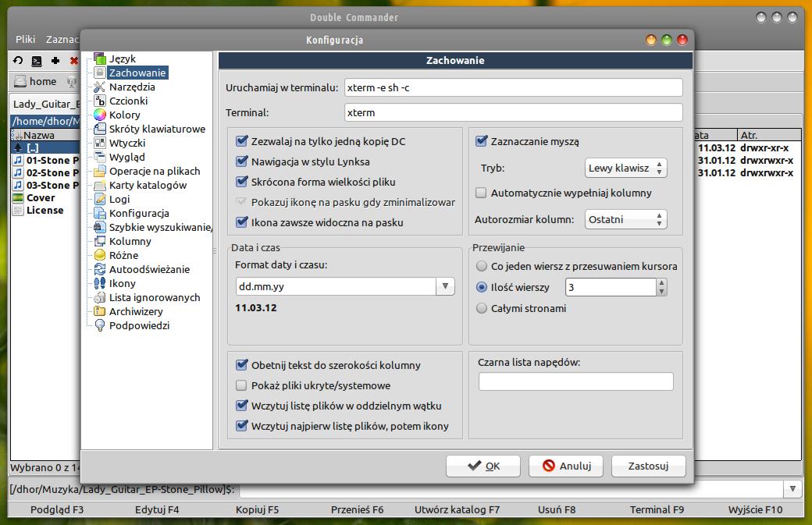Open the Logi pencil icon
Screen dimensions: 812x525
pyautogui.click(x=100, y=199)
